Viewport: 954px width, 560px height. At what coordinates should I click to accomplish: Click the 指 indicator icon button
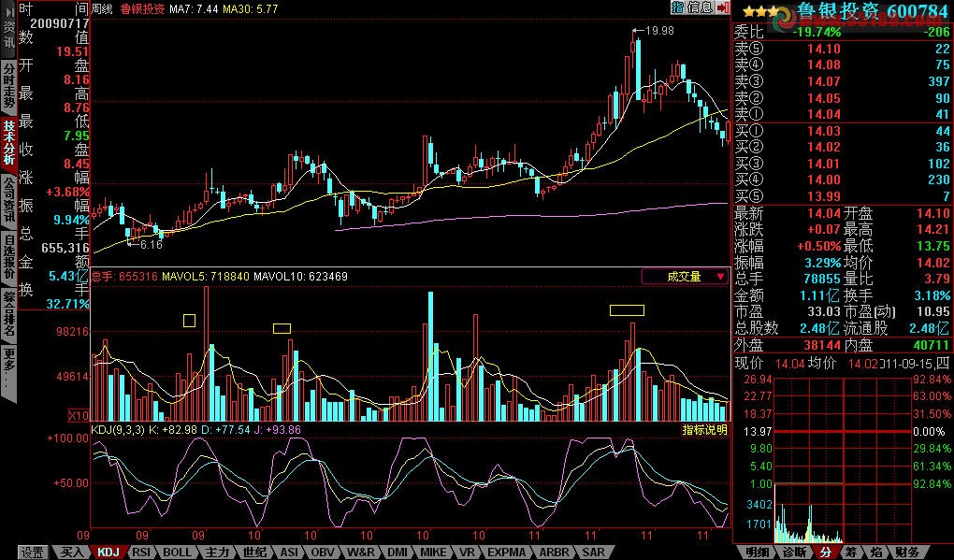pos(678,7)
